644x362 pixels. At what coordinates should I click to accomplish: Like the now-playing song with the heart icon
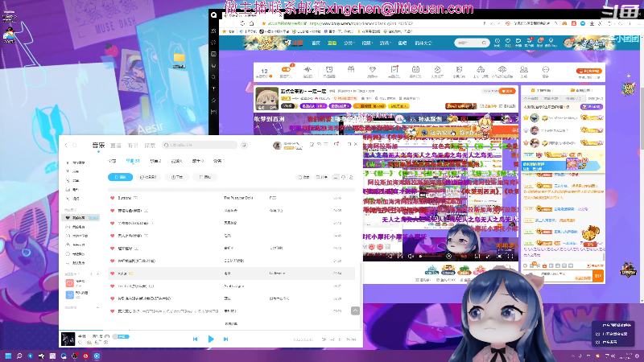(80, 343)
